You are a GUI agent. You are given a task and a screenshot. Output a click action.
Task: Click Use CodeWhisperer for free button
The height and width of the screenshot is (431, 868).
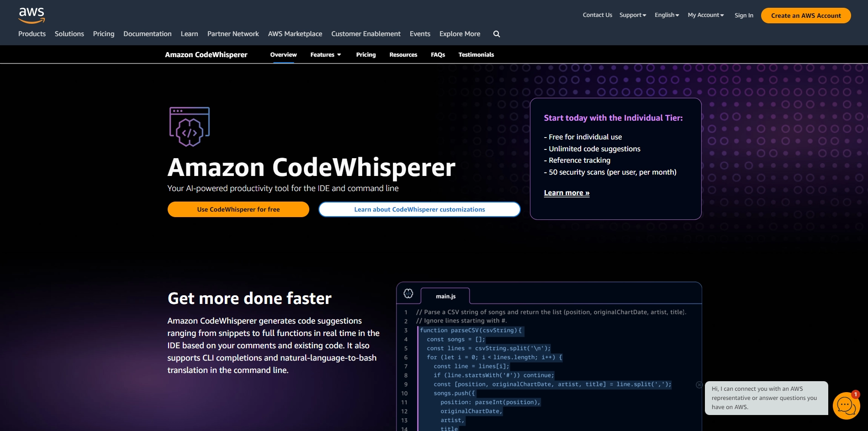tap(238, 209)
